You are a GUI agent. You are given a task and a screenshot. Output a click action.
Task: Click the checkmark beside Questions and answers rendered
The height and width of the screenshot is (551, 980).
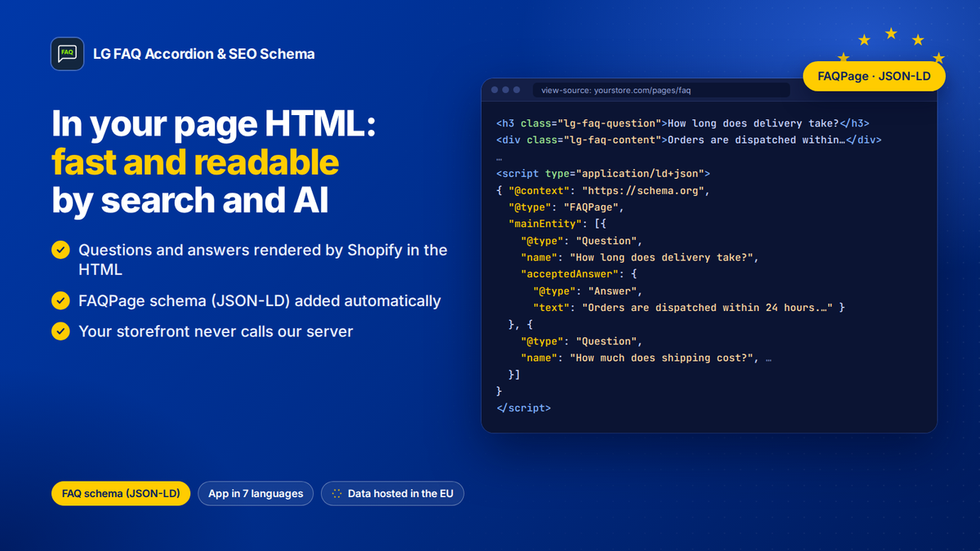[x=60, y=250]
